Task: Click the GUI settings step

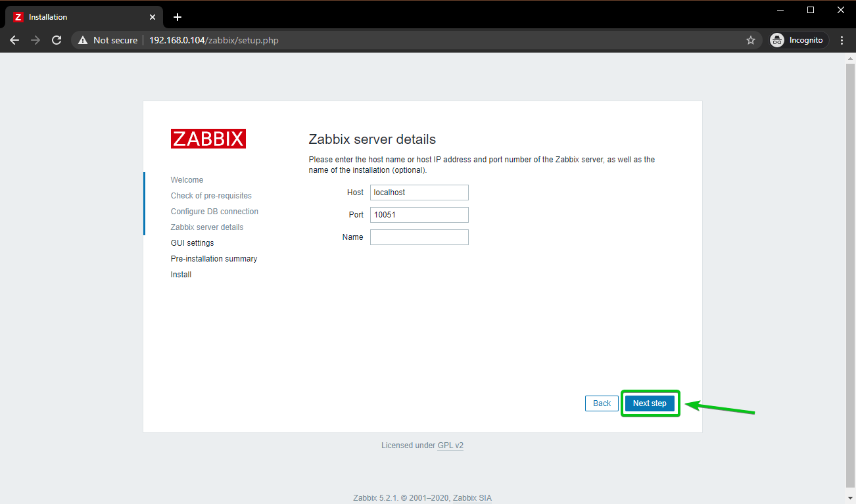Action: pos(192,243)
